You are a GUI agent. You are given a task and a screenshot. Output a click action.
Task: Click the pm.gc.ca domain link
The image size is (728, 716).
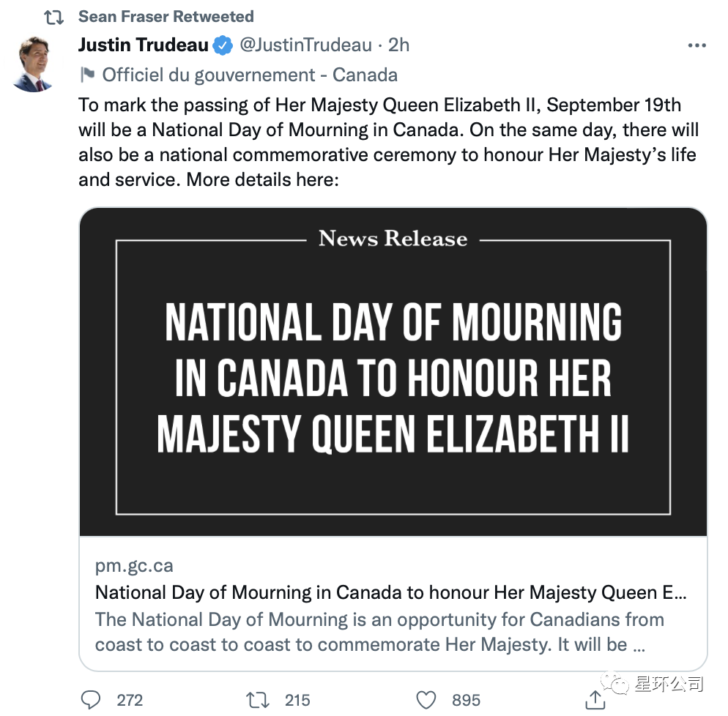point(134,566)
